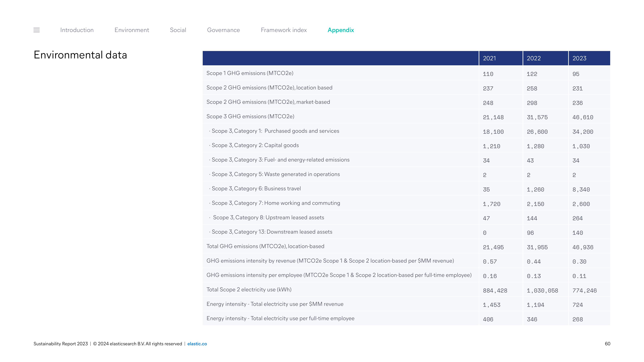
Task: Click the 2023 column header
Action: click(589, 58)
